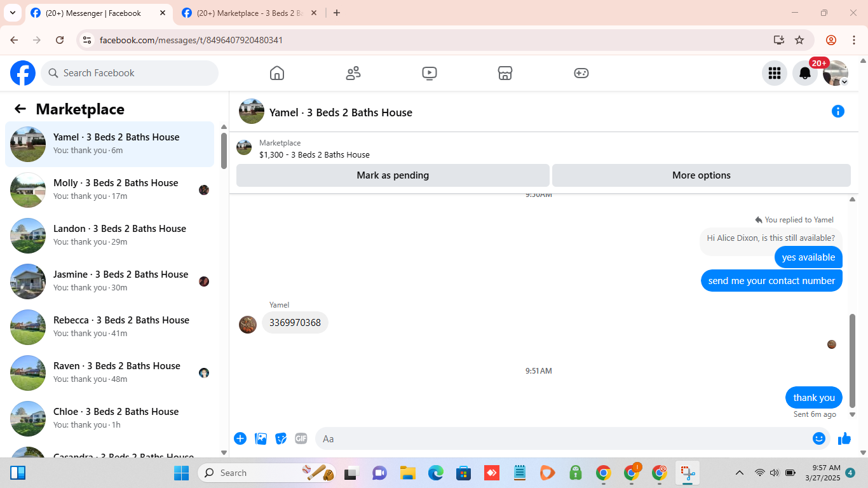
Task: View site information icon in address bar
Action: tap(87, 40)
